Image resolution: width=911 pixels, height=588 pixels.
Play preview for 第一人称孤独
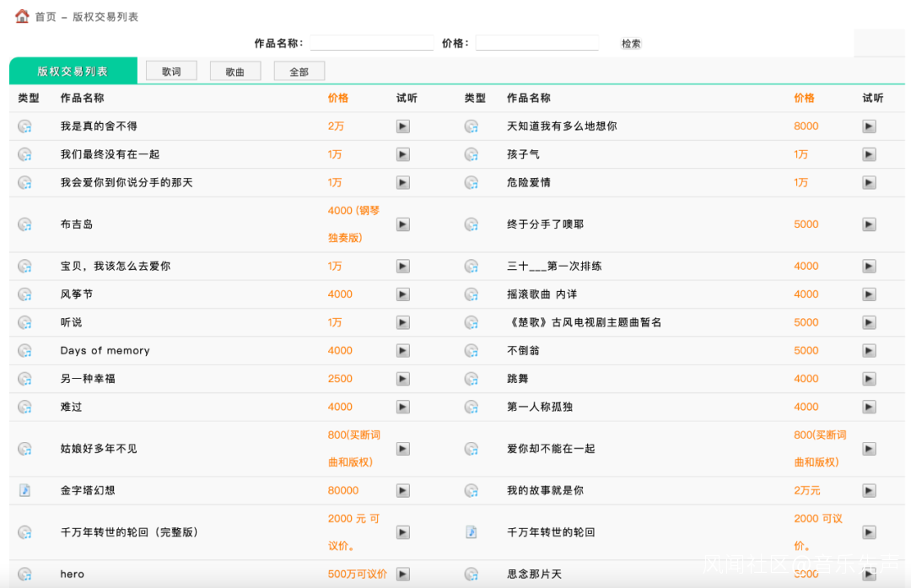coord(869,407)
